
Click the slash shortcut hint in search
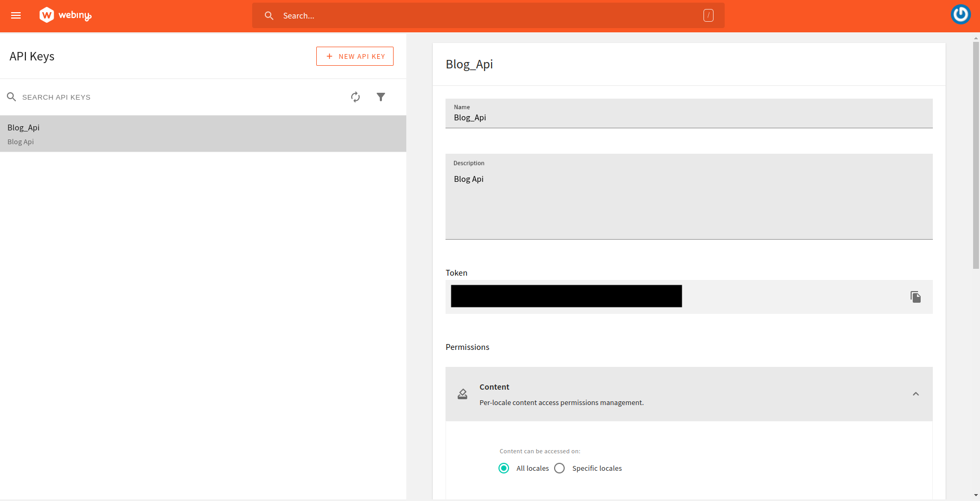coord(708,16)
